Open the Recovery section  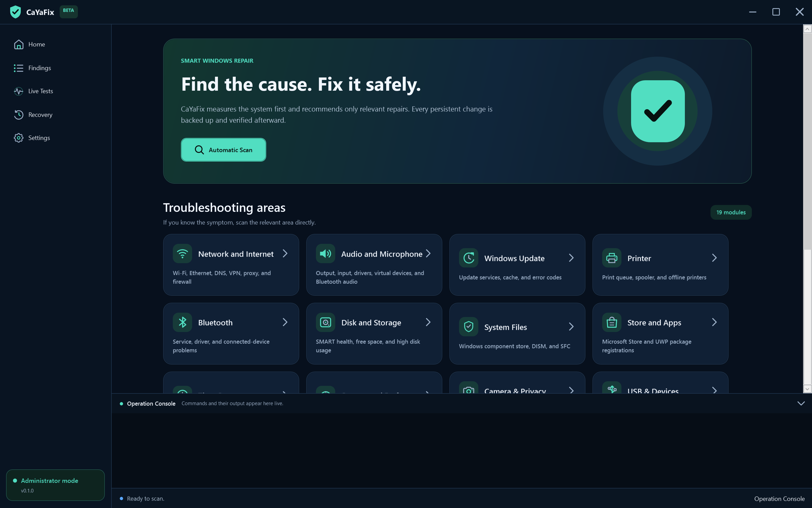(56, 115)
